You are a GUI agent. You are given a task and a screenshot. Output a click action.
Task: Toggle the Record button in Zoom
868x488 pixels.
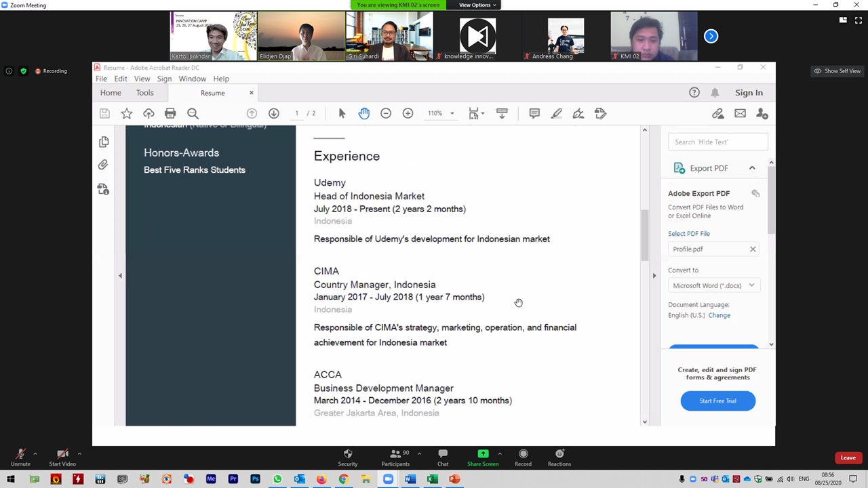click(x=523, y=457)
